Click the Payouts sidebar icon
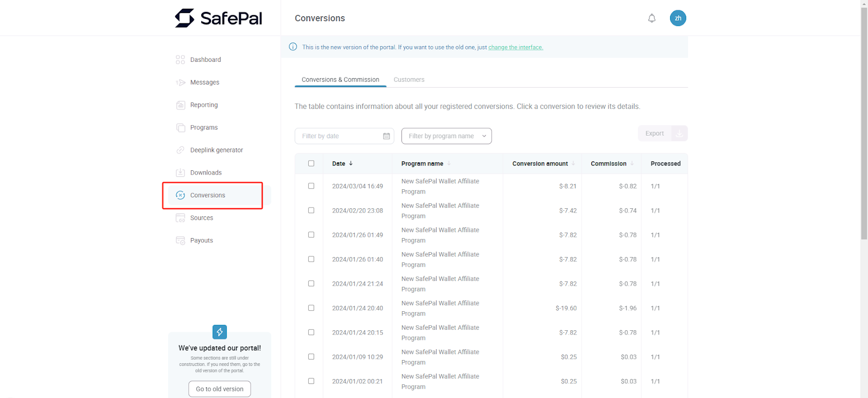Screen dimensions: 868x398 181,241
